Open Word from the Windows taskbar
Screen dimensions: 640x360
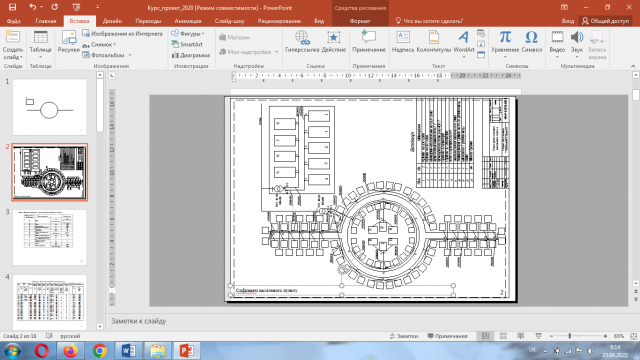point(129,351)
